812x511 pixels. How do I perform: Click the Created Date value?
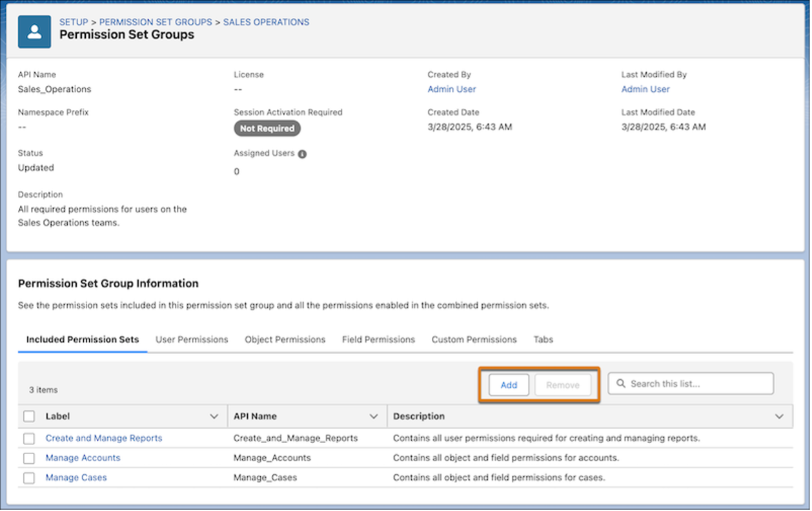click(x=470, y=127)
